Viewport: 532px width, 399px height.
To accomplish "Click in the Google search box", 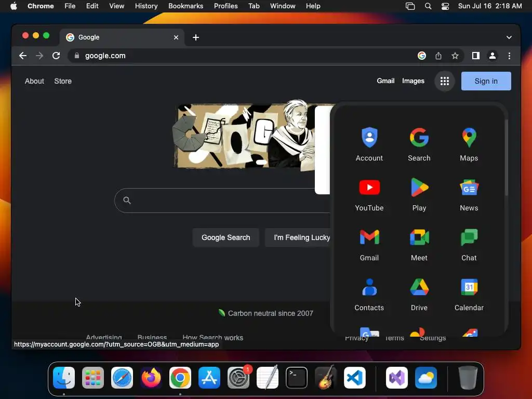I will 222,201.
